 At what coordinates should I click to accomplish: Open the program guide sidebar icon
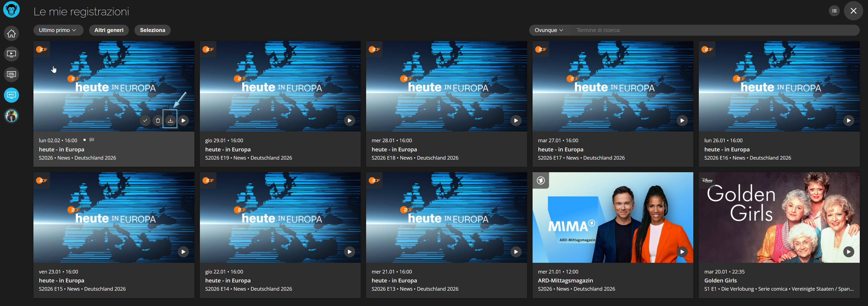pos(11,74)
